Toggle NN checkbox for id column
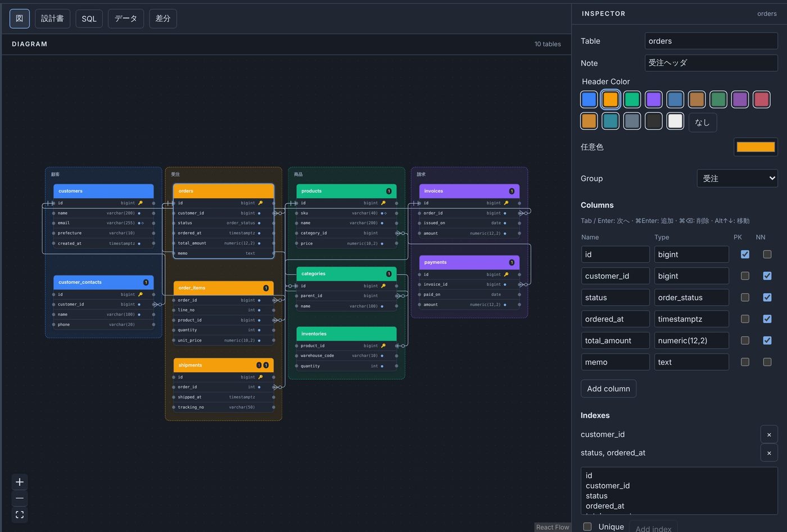 click(767, 254)
